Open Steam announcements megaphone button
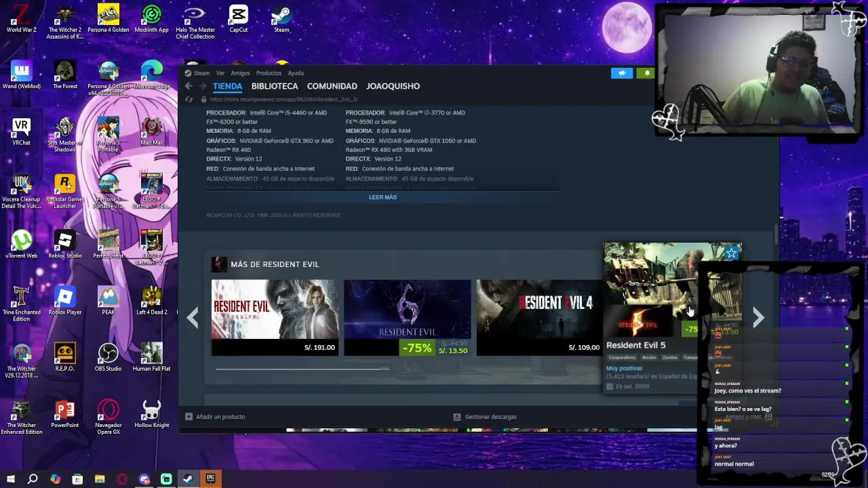 tap(622, 73)
